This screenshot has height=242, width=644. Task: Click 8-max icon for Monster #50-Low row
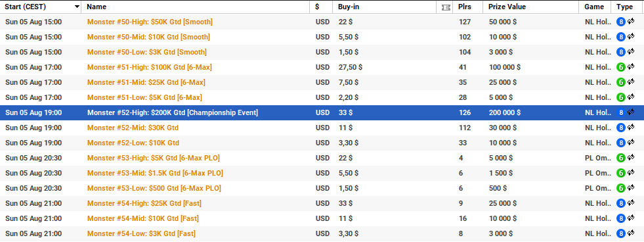[620, 52]
